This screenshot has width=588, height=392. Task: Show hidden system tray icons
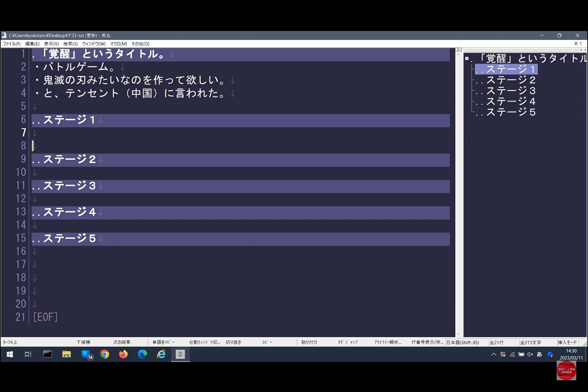click(x=494, y=354)
